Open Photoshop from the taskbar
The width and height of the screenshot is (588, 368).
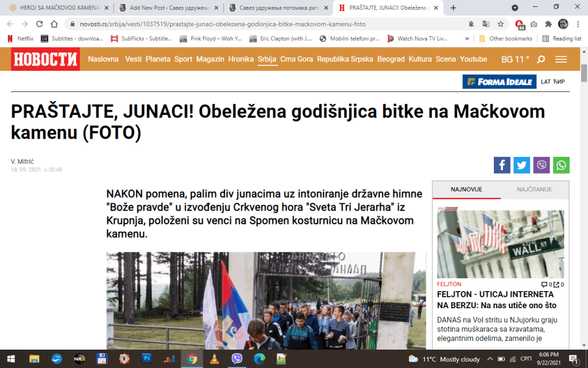coord(146,359)
